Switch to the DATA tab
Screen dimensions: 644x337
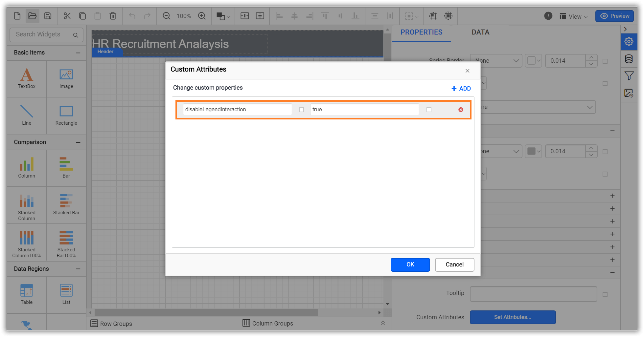pyautogui.click(x=480, y=32)
